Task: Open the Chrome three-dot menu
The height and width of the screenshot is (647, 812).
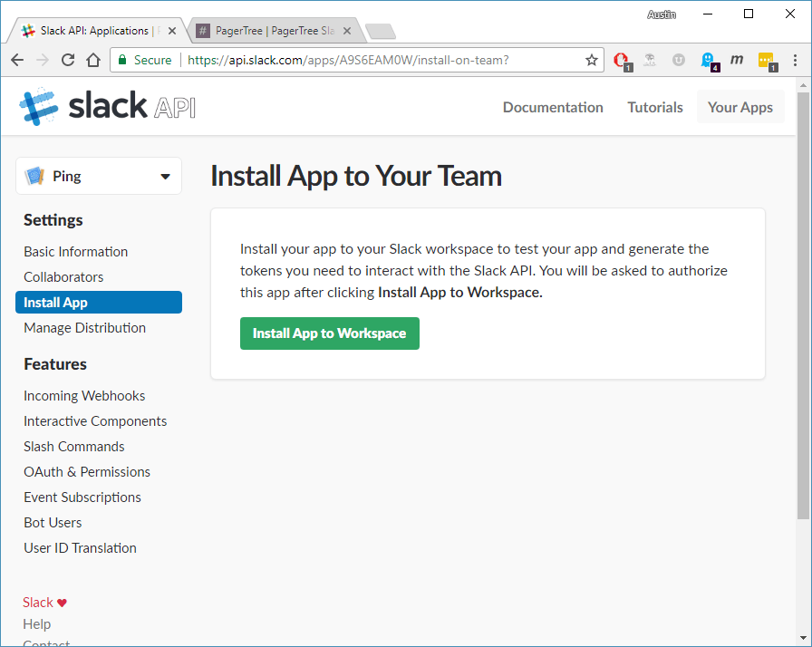Action: (x=795, y=60)
